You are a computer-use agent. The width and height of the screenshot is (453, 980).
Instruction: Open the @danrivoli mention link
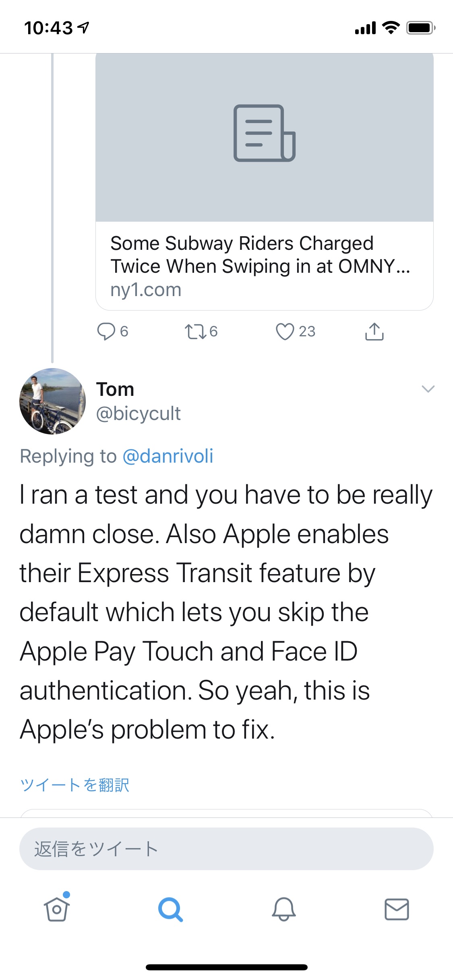tap(168, 456)
